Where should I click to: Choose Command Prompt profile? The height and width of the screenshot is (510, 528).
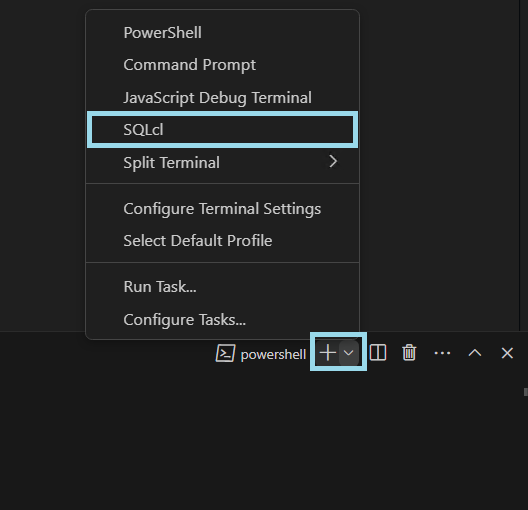pyautogui.click(x=223, y=65)
